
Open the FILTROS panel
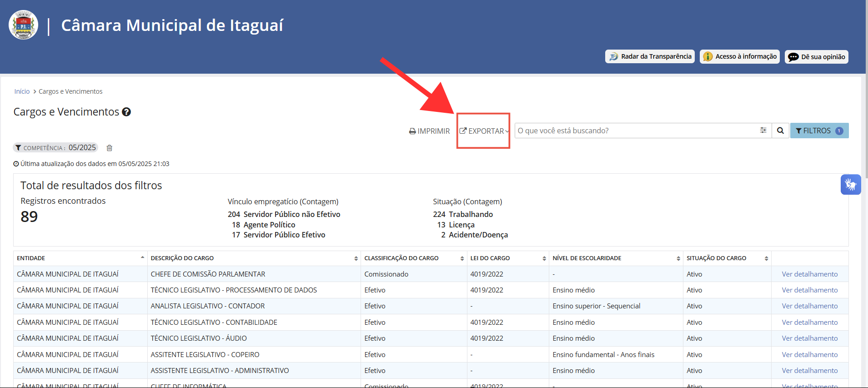point(819,131)
